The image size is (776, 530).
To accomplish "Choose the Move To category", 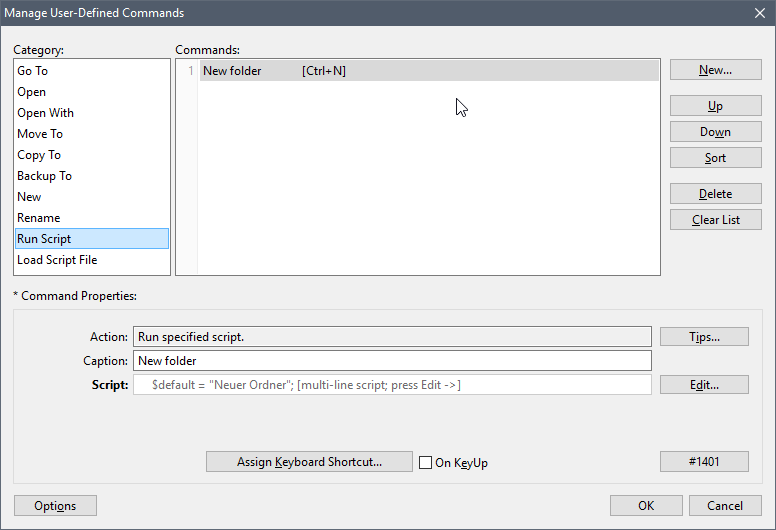I will (40, 134).
